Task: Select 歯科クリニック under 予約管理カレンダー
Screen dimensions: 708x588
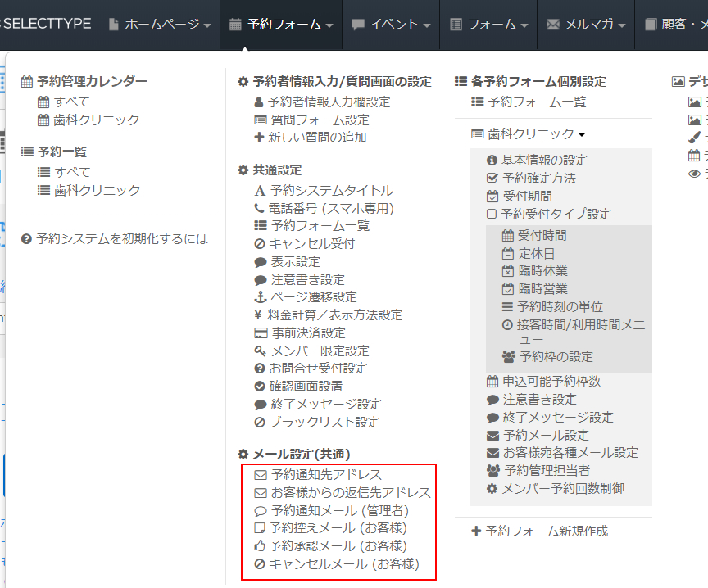Action: click(x=97, y=120)
